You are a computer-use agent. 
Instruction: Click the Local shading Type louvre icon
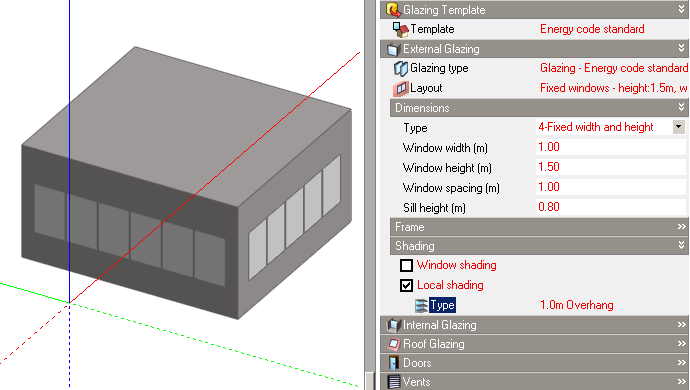click(x=422, y=305)
